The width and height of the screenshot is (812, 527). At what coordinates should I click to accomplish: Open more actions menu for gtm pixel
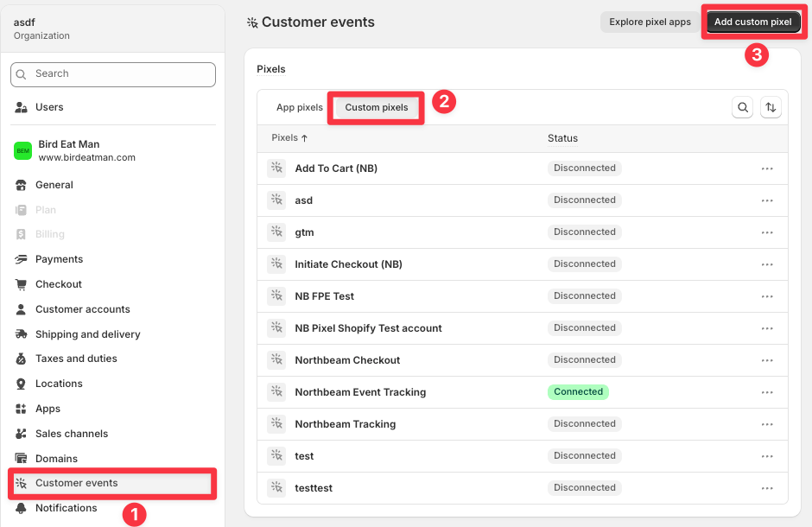(767, 232)
